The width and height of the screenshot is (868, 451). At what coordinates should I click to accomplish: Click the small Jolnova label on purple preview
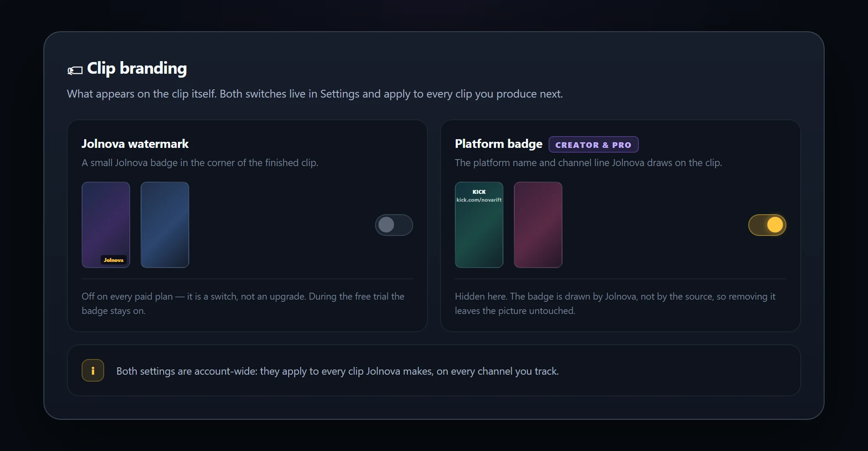(x=114, y=260)
